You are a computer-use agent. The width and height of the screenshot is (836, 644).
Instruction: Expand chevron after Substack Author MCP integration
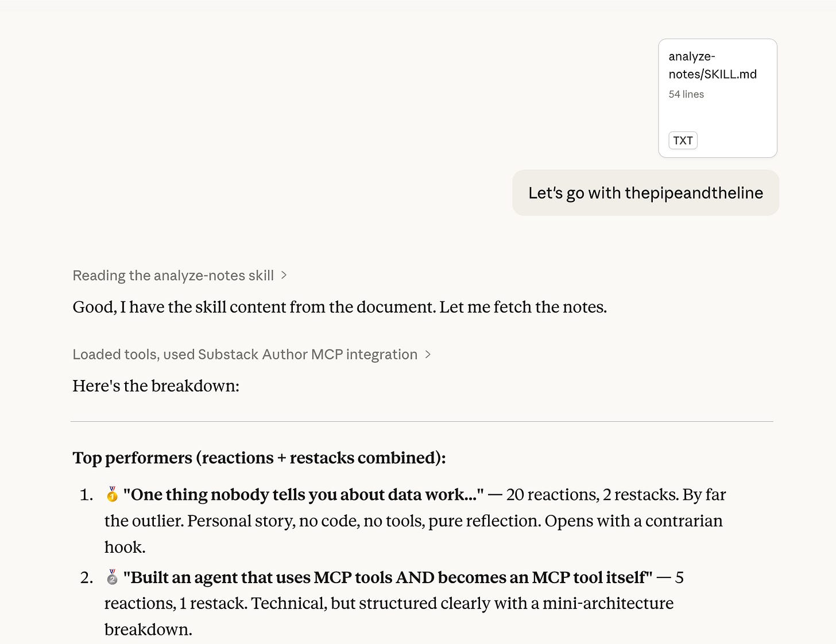pyautogui.click(x=427, y=355)
